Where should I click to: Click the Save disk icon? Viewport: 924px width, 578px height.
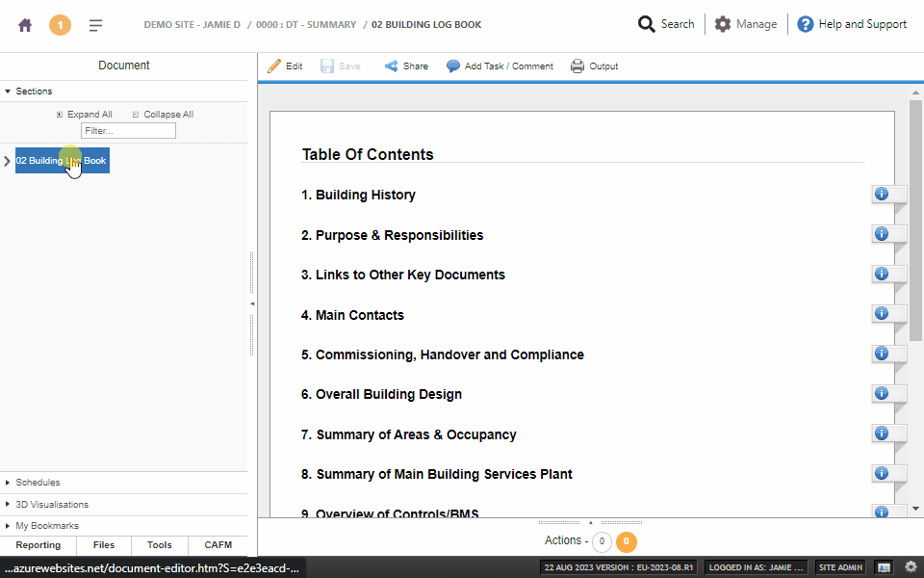(327, 66)
